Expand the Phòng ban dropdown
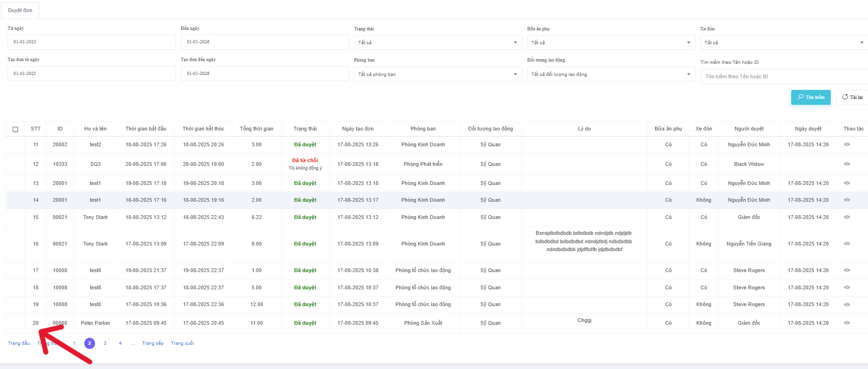868x369 pixels. click(437, 74)
